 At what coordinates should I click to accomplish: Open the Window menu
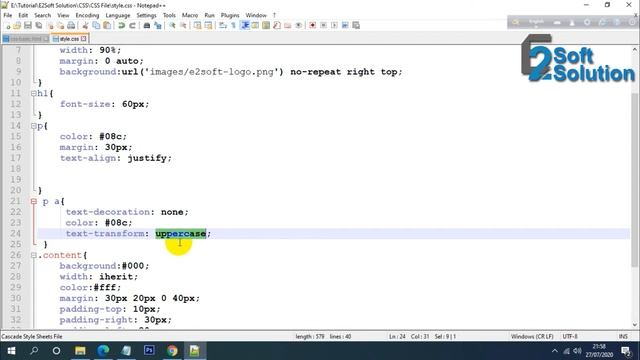(x=256, y=15)
